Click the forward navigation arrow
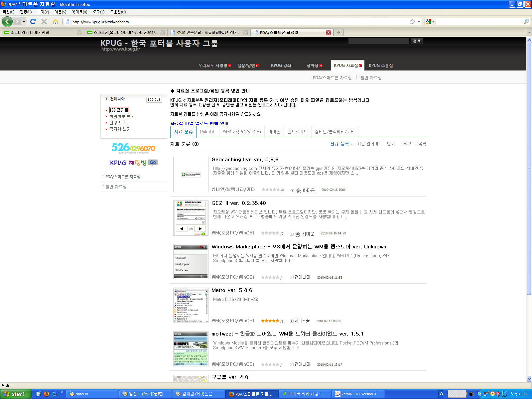 [17, 22]
